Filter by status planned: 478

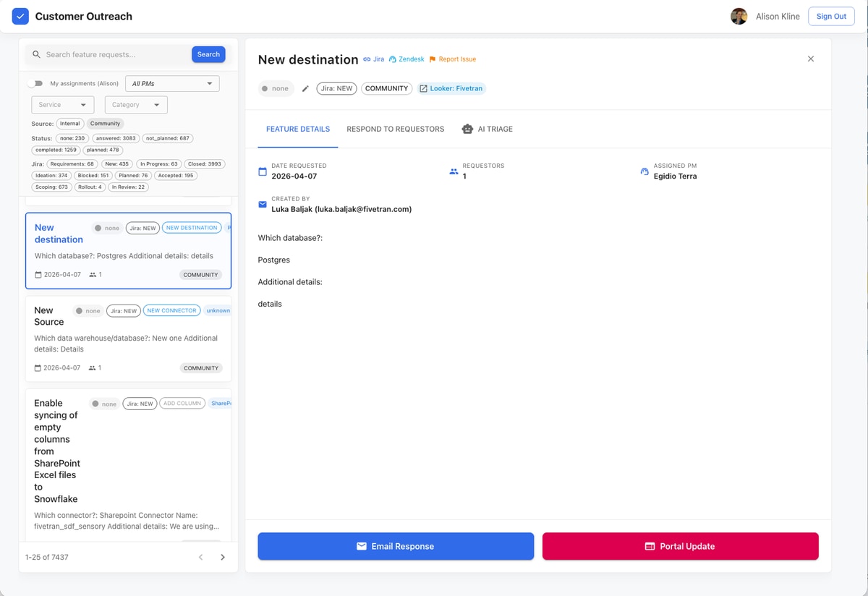(103, 150)
